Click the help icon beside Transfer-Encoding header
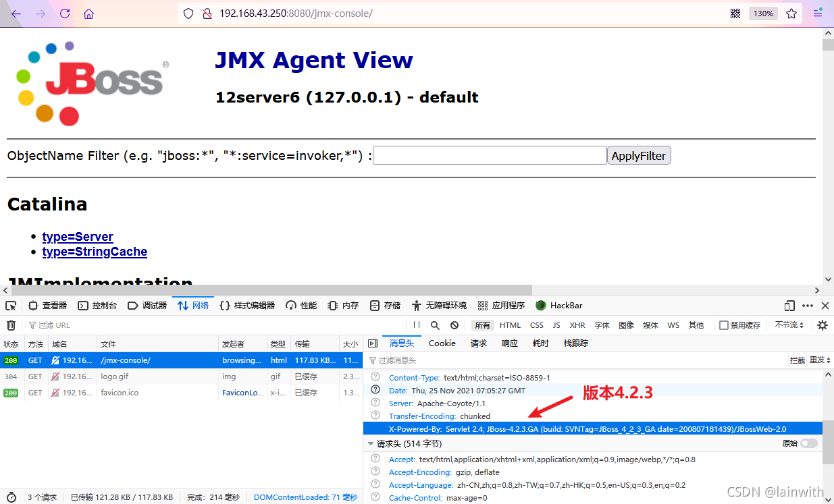834x504 pixels. [x=375, y=416]
